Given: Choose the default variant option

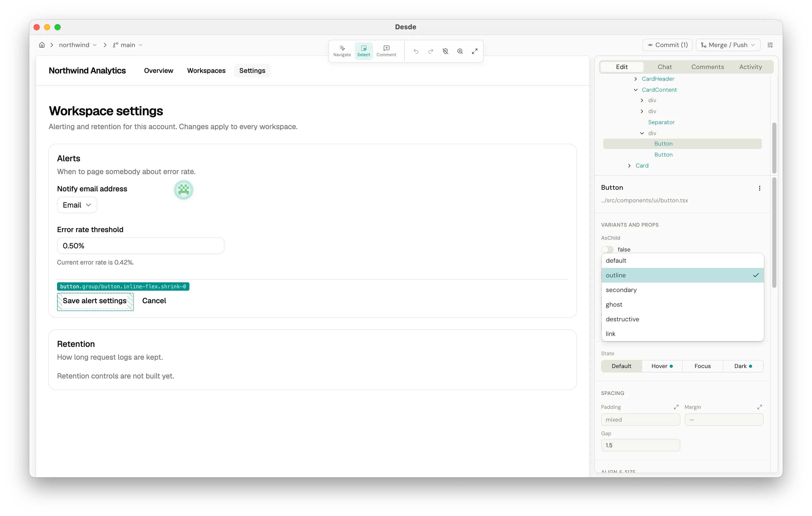Looking at the screenshot, I should pyautogui.click(x=682, y=261).
